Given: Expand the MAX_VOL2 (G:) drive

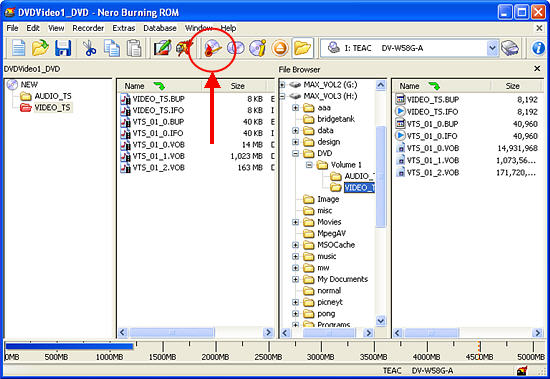Looking at the screenshot, I should (x=282, y=85).
